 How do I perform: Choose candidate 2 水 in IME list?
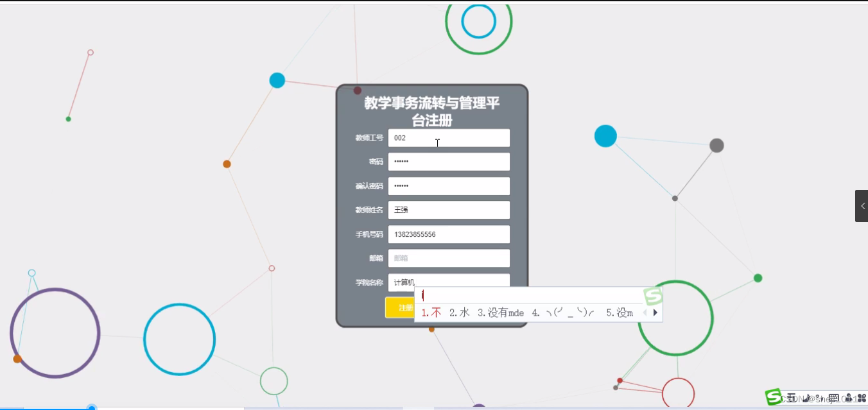(x=460, y=313)
